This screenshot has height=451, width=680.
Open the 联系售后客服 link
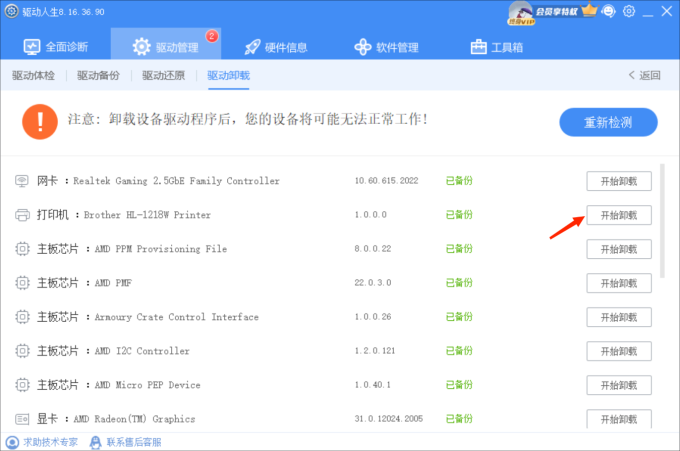pos(134,442)
